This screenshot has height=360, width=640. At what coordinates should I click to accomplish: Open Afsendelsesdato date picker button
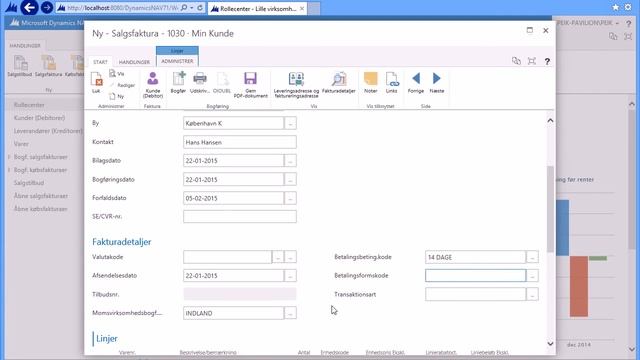[290, 276]
